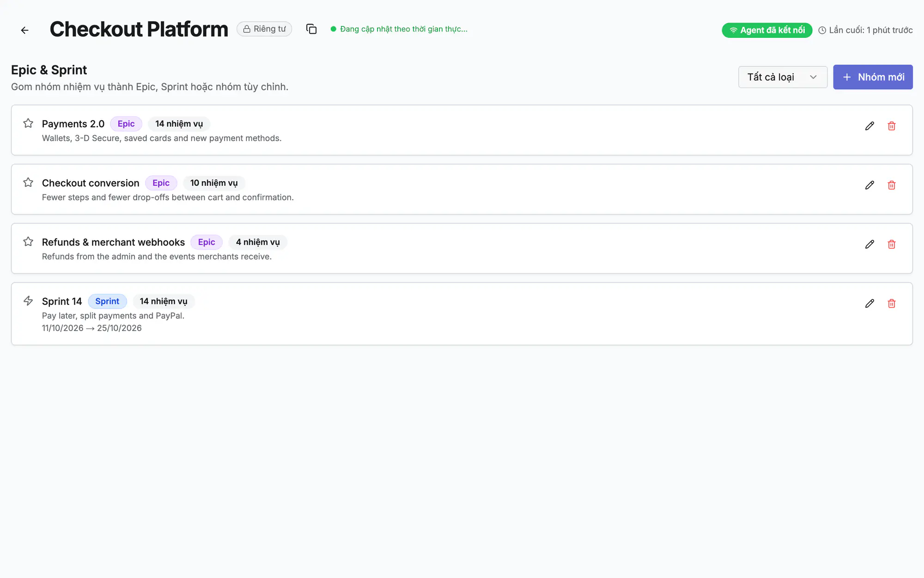Star the Payments 2.0 epic

28,123
